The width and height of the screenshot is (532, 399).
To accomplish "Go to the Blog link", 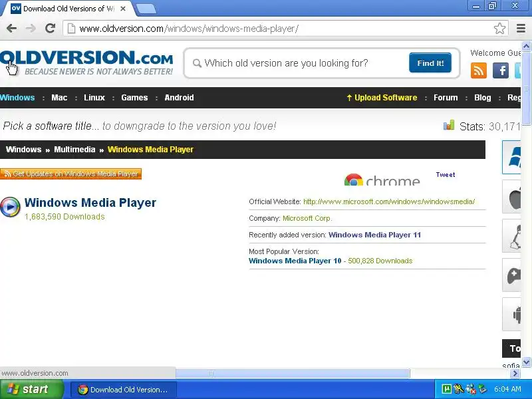I will click(483, 98).
